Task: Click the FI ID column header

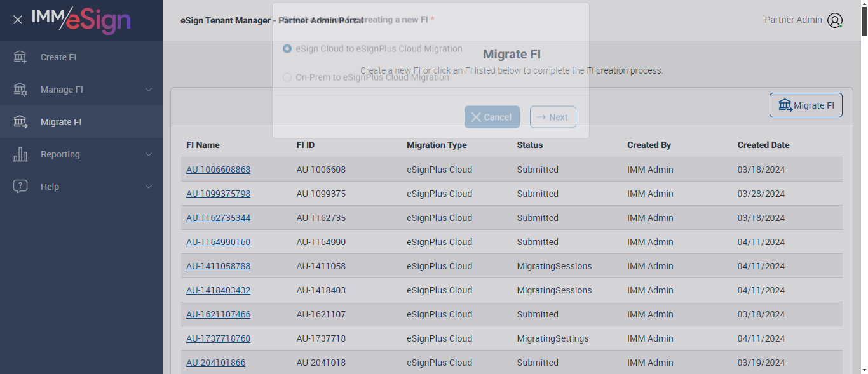Action: click(306, 145)
